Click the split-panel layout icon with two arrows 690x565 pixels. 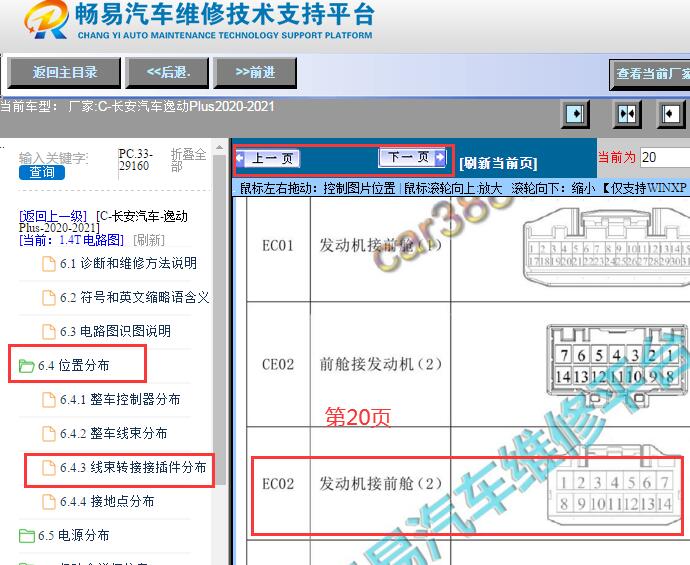627,114
